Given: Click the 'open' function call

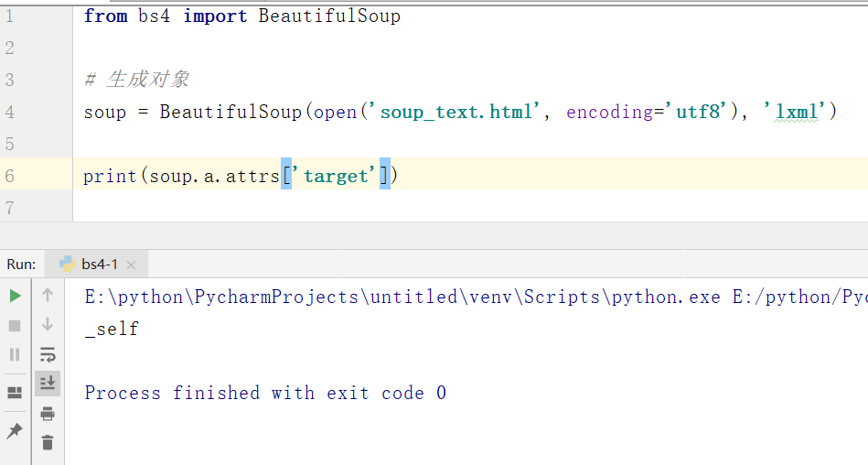Looking at the screenshot, I should pos(336,112).
